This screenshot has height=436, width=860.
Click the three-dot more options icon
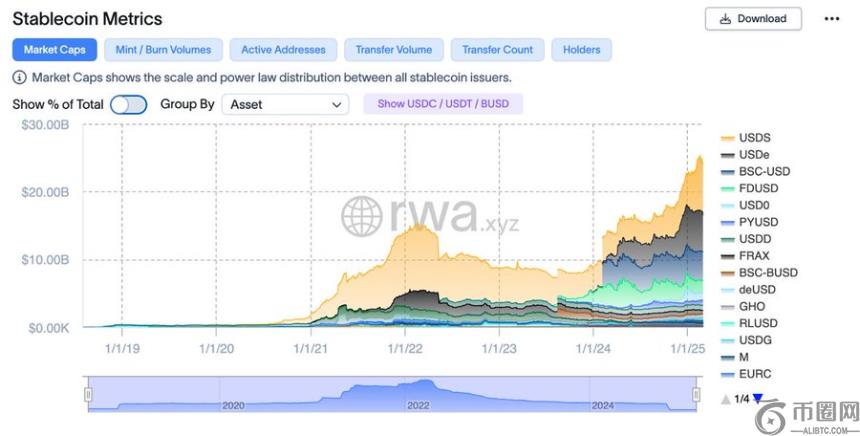832,18
